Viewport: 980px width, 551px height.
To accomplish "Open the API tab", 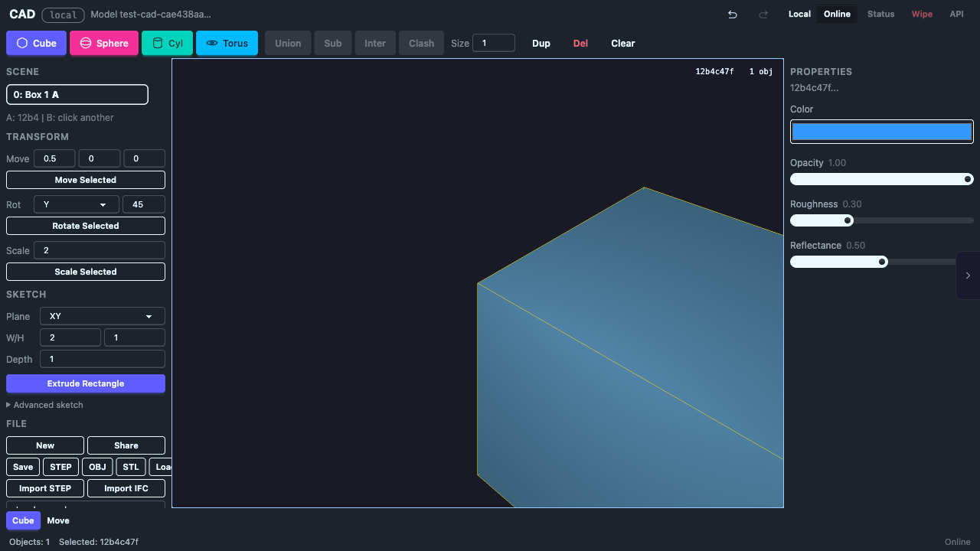I will click(x=956, y=14).
